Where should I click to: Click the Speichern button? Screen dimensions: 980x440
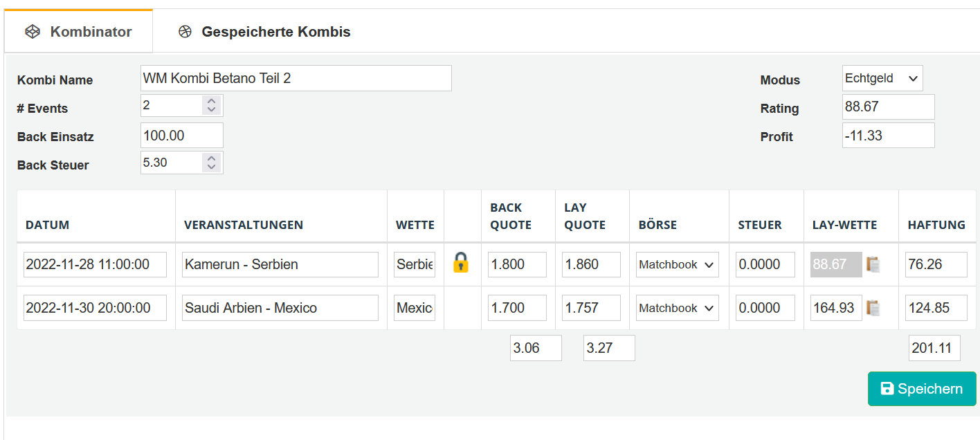(x=922, y=389)
